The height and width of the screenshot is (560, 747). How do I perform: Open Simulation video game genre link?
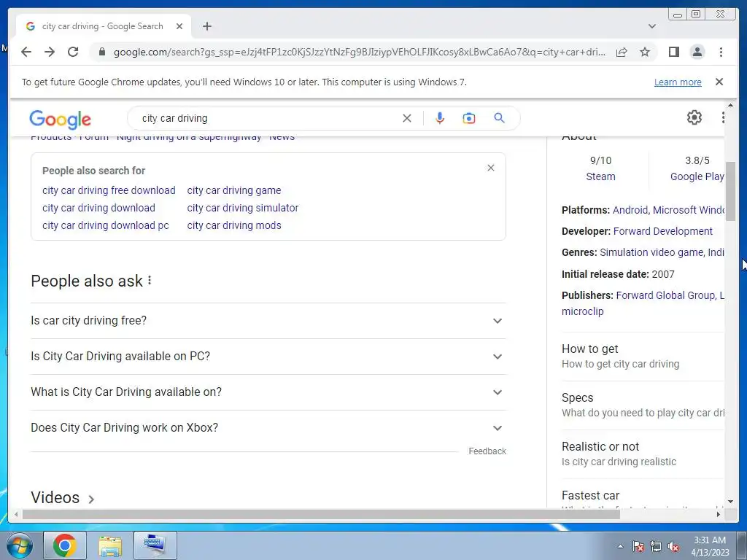tap(651, 252)
